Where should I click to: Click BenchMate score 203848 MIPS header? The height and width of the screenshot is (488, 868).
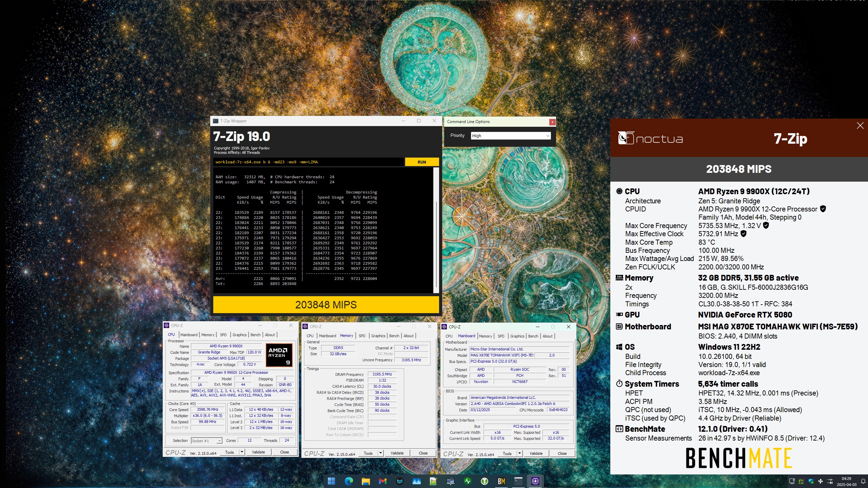click(739, 169)
